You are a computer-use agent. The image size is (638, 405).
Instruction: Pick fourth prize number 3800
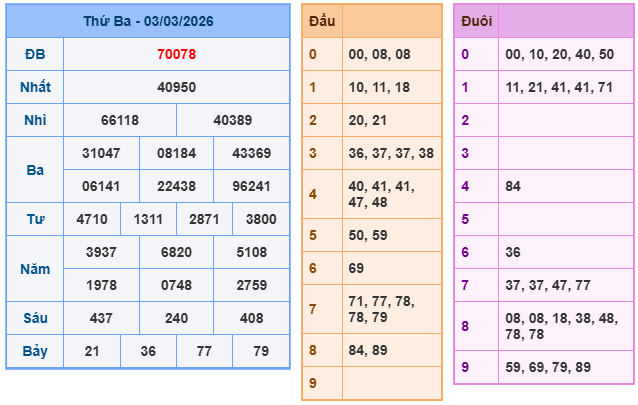261,219
